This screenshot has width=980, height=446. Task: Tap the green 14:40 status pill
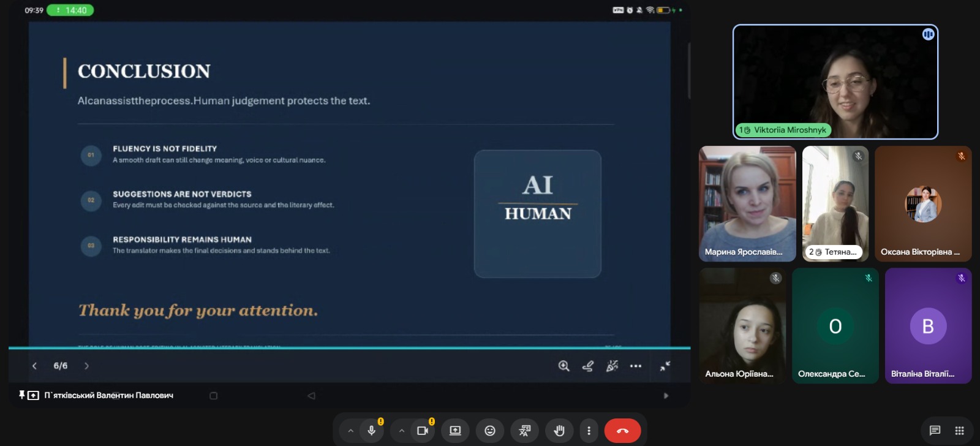70,10
